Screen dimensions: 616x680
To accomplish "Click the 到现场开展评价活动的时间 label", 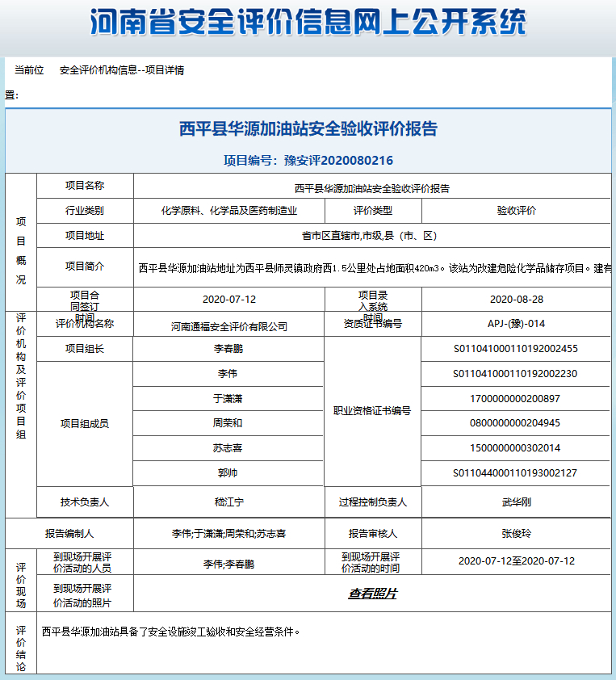I will tap(371, 562).
